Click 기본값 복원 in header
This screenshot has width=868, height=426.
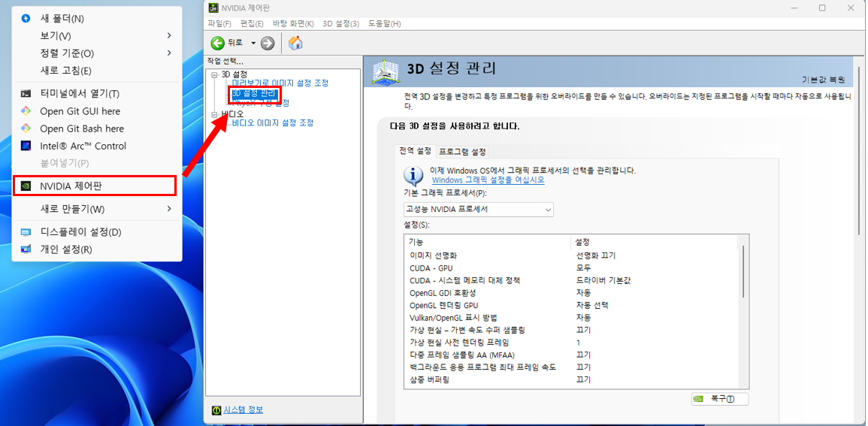point(823,80)
